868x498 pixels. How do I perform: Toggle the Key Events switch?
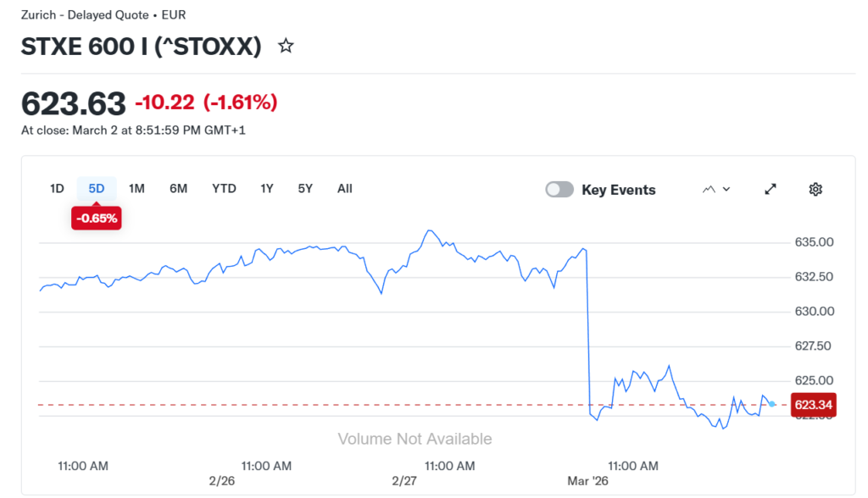[559, 190]
